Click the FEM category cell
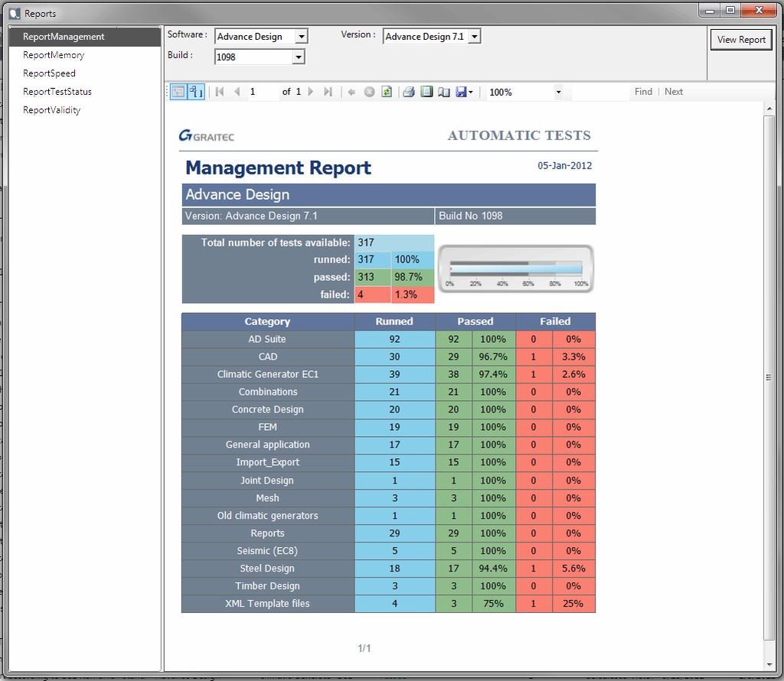 (x=267, y=427)
